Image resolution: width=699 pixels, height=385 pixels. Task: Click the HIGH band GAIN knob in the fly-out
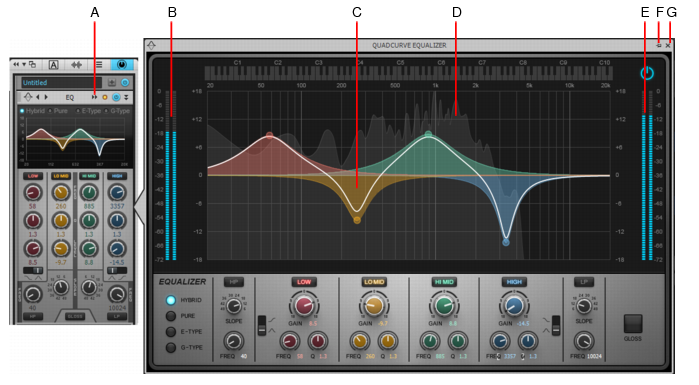[514, 306]
